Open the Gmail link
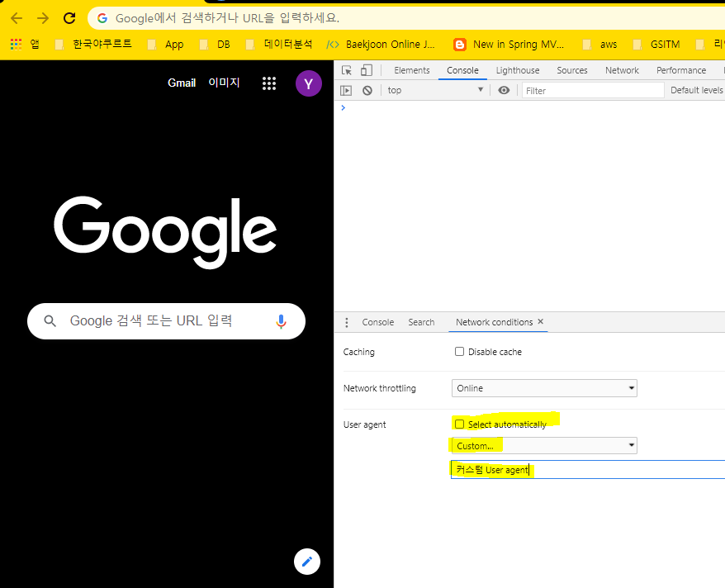Image resolution: width=725 pixels, height=588 pixels. pos(182,83)
